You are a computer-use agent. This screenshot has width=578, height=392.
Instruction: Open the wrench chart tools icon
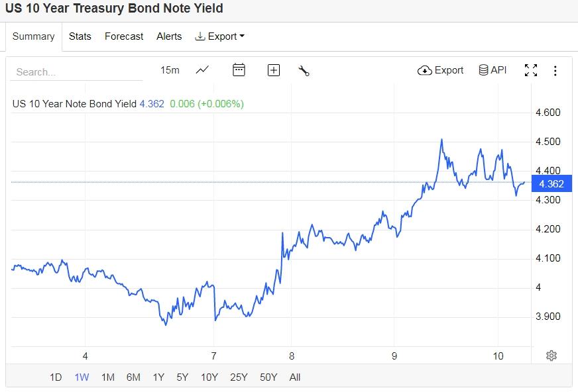click(x=304, y=70)
